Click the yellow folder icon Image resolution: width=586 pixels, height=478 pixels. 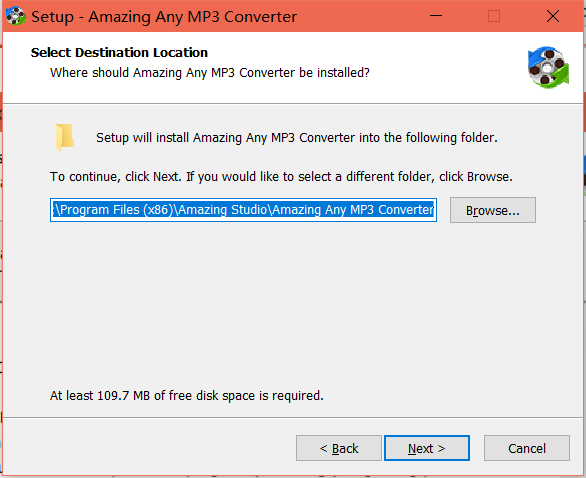point(65,137)
